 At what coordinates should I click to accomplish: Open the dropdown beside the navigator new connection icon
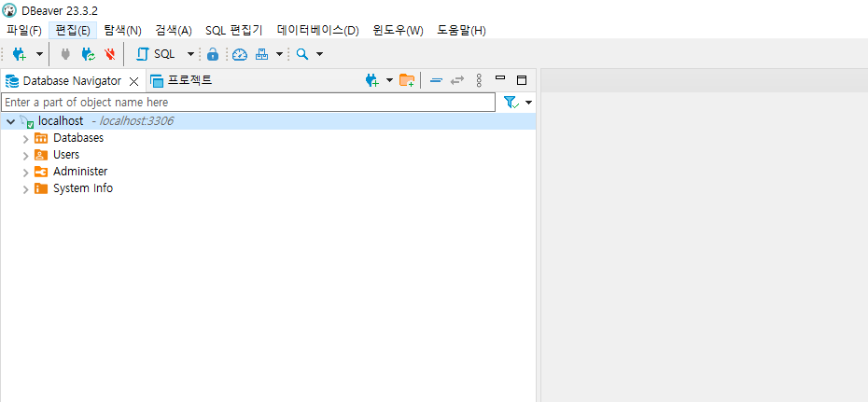pyautogui.click(x=389, y=81)
